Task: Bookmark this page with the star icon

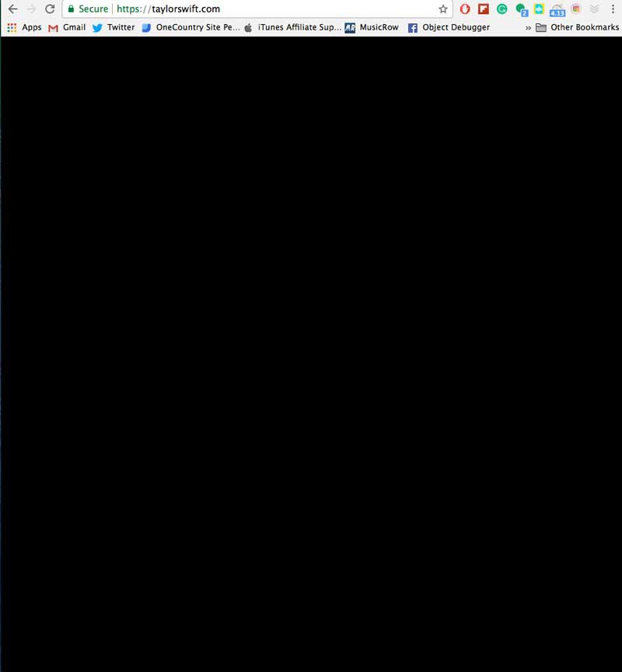Action: [443, 9]
